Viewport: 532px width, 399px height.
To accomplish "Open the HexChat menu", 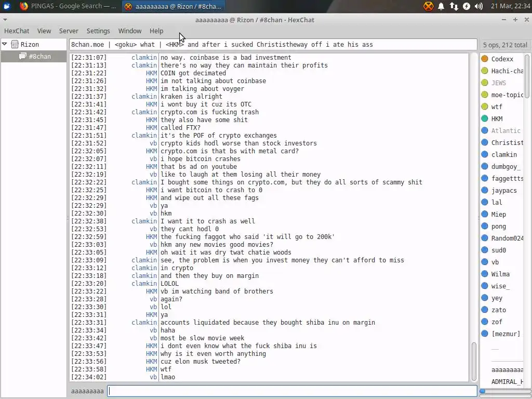I will click(x=17, y=31).
